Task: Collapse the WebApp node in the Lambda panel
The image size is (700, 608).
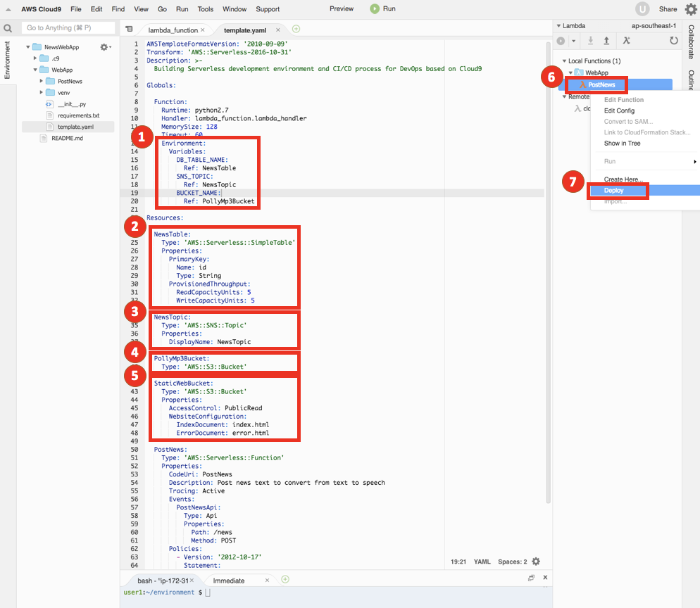Action: click(570, 72)
